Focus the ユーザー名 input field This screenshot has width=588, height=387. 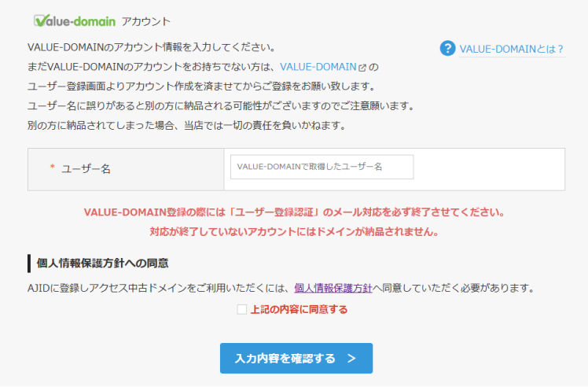click(322, 167)
